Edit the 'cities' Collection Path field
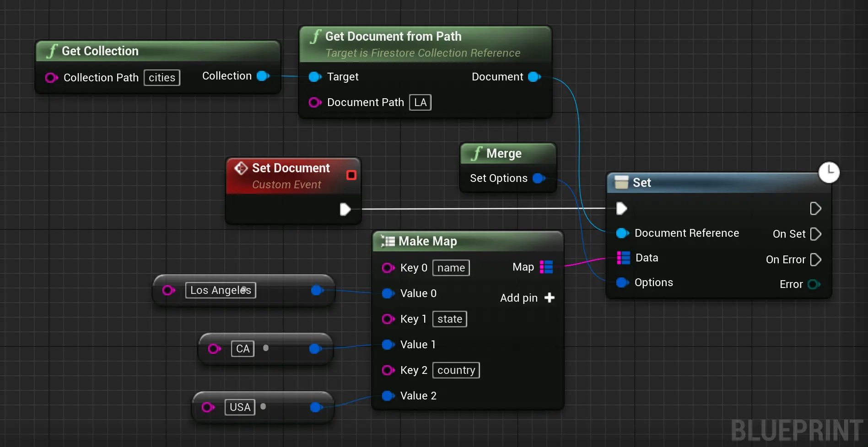Screen dimensions: 868x447 162,78
